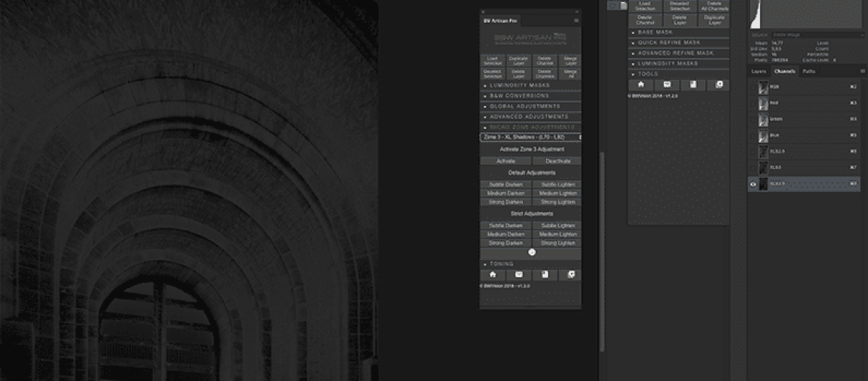Toggle visibility of the Blue channel
Image resolution: width=868 pixels, height=381 pixels.
753,135
